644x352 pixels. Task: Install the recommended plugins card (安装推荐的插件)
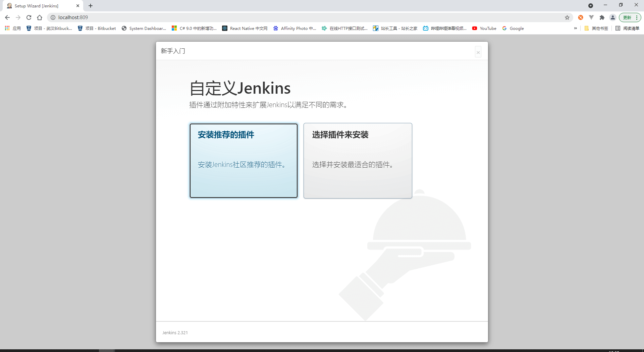[x=244, y=161]
